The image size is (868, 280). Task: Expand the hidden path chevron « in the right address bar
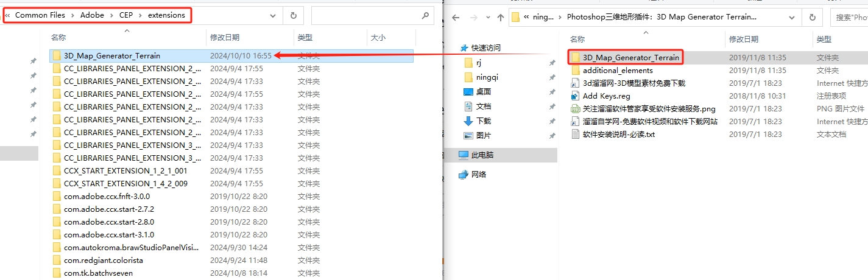pyautogui.click(x=527, y=17)
